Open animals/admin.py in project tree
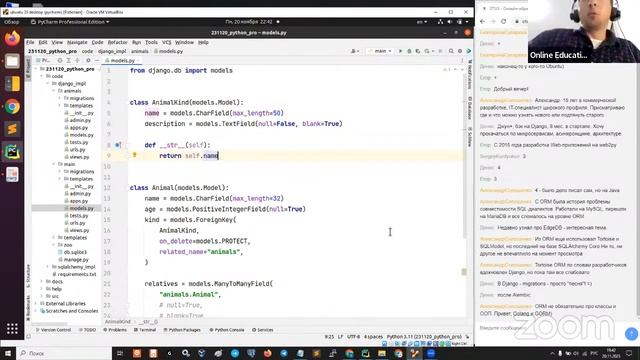The height and width of the screenshot is (360, 640). (x=78, y=120)
